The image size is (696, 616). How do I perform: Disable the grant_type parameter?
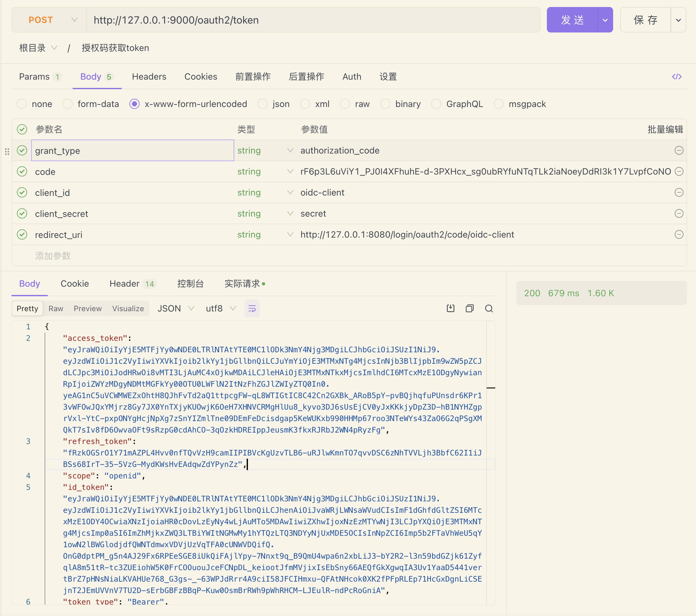pyautogui.click(x=22, y=150)
